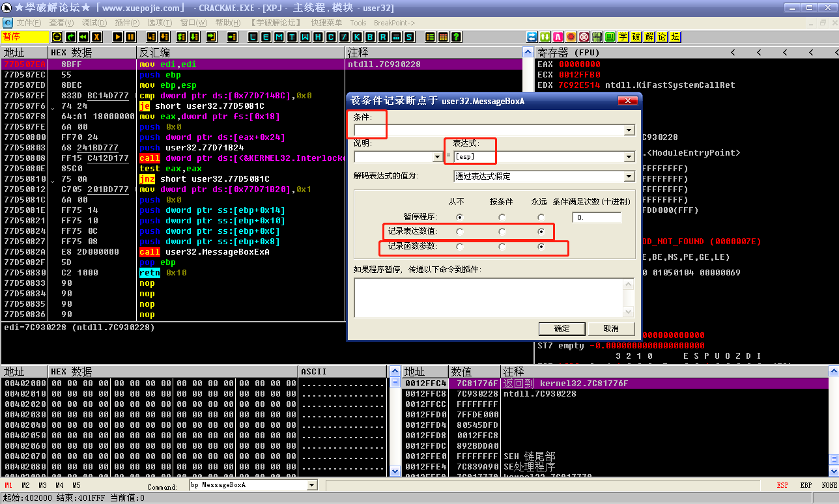Select the 0012FFC4 stack row
839x504 pixels.
click(616, 384)
